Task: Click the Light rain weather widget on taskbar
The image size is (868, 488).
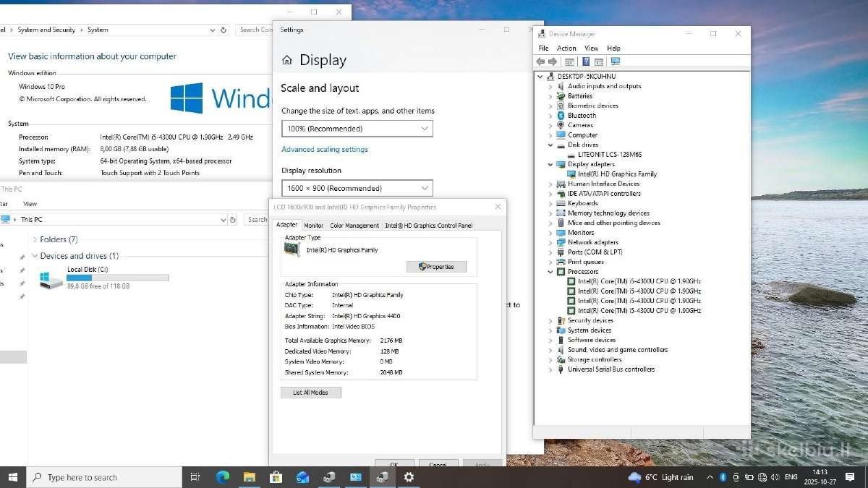Action: point(660,477)
